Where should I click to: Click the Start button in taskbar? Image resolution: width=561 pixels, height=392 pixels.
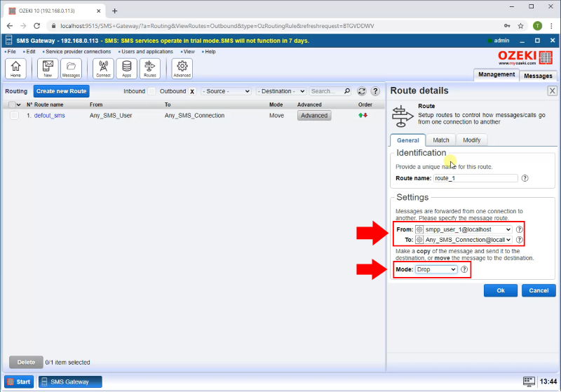pyautogui.click(x=19, y=381)
